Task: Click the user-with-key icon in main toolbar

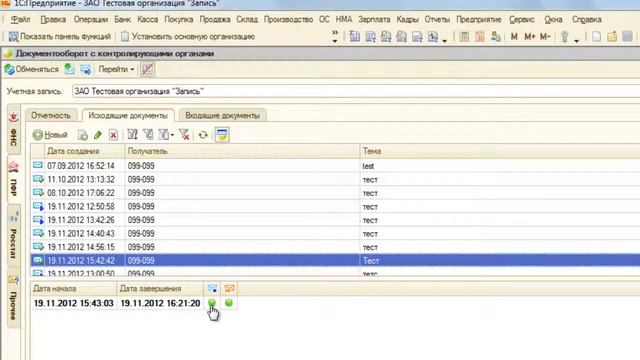Action: point(496,37)
